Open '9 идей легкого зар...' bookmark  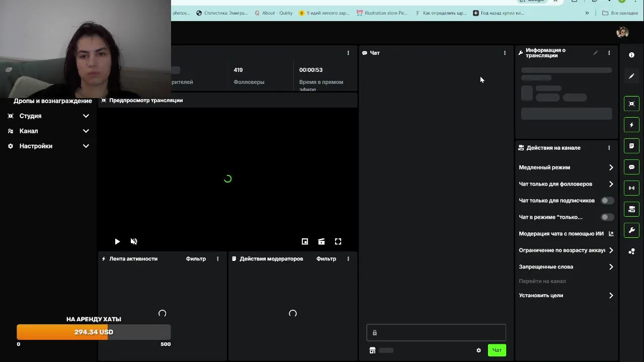click(x=324, y=13)
